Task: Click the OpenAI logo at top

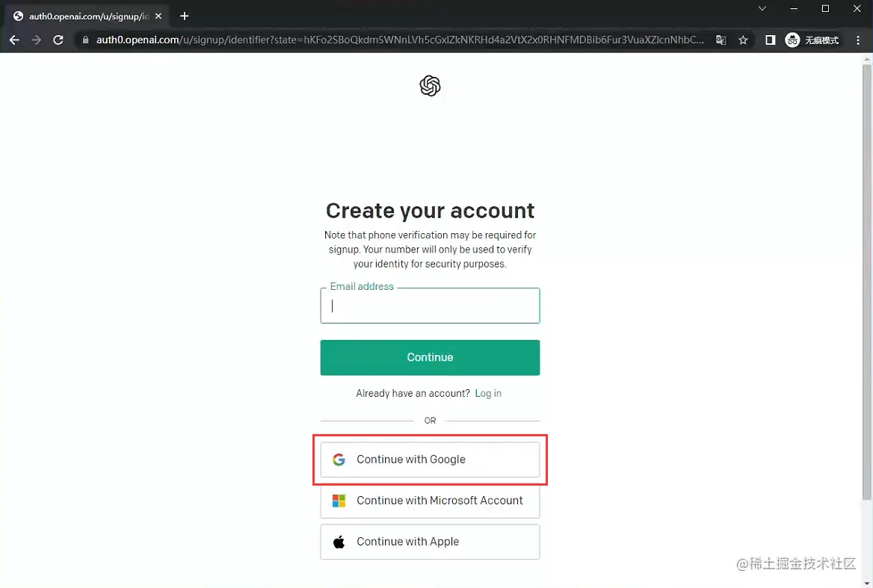Action: (x=430, y=87)
